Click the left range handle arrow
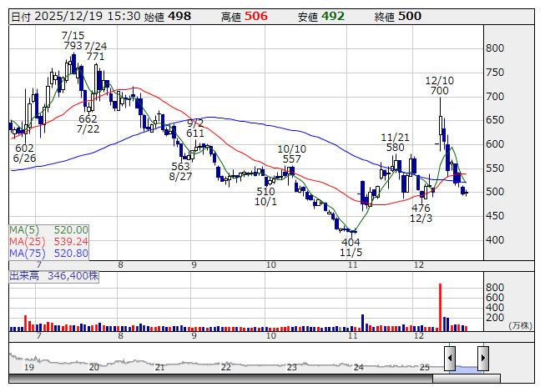The width and height of the screenshot is (545, 392). tap(450, 358)
